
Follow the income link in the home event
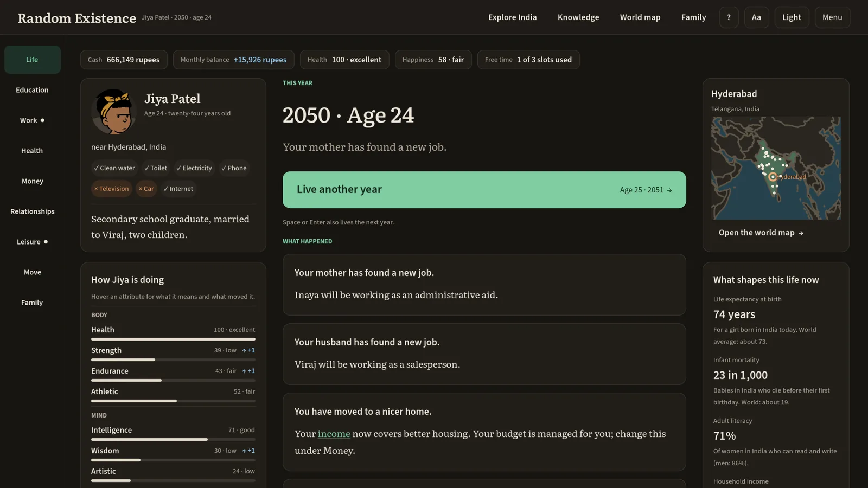(x=334, y=434)
